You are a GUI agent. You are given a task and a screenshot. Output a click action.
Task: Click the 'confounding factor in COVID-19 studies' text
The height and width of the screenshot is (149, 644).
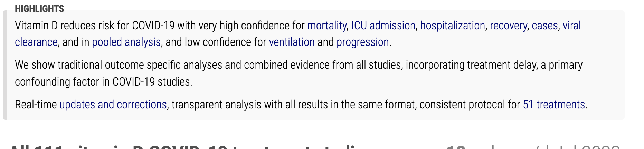103,82
